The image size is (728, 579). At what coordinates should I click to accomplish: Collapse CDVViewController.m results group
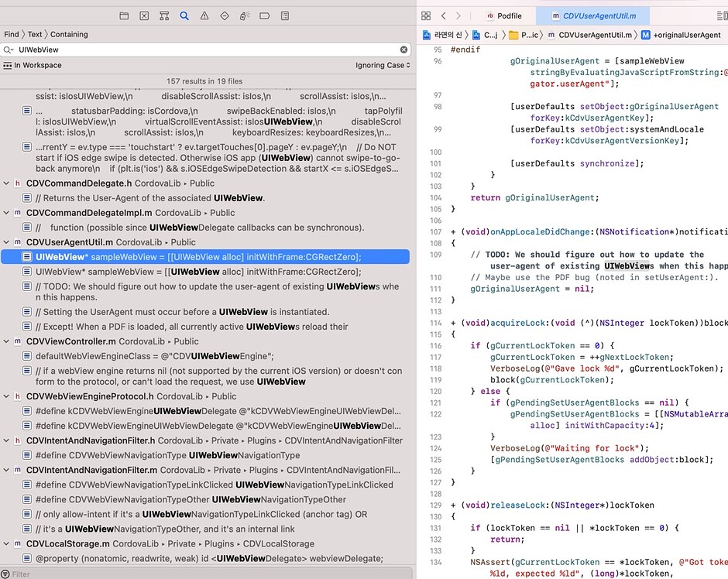[6, 341]
